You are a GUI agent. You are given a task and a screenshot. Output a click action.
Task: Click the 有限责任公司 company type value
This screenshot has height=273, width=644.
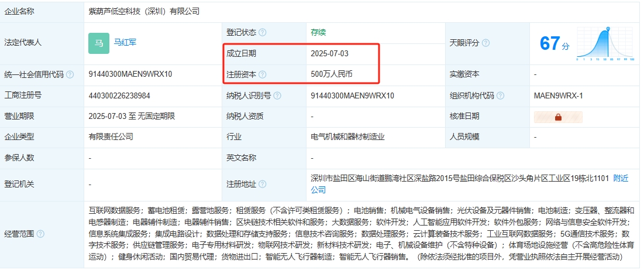click(x=111, y=136)
